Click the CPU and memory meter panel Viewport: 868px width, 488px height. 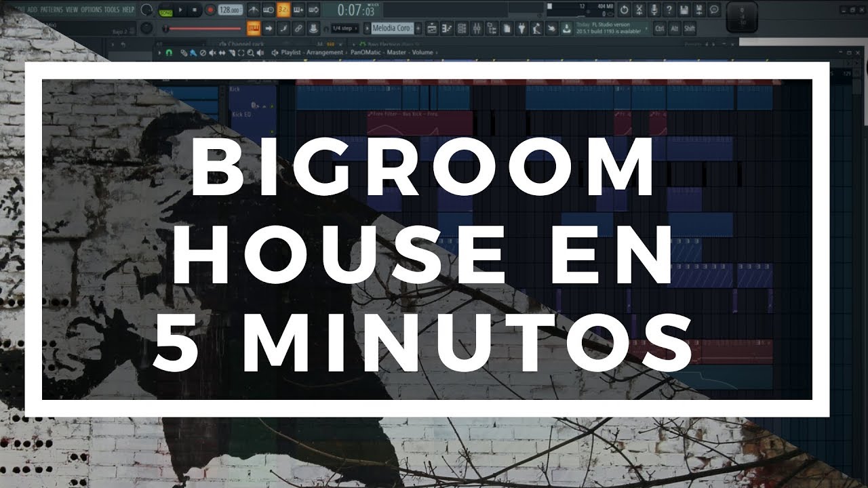pyautogui.click(x=580, y=10)
